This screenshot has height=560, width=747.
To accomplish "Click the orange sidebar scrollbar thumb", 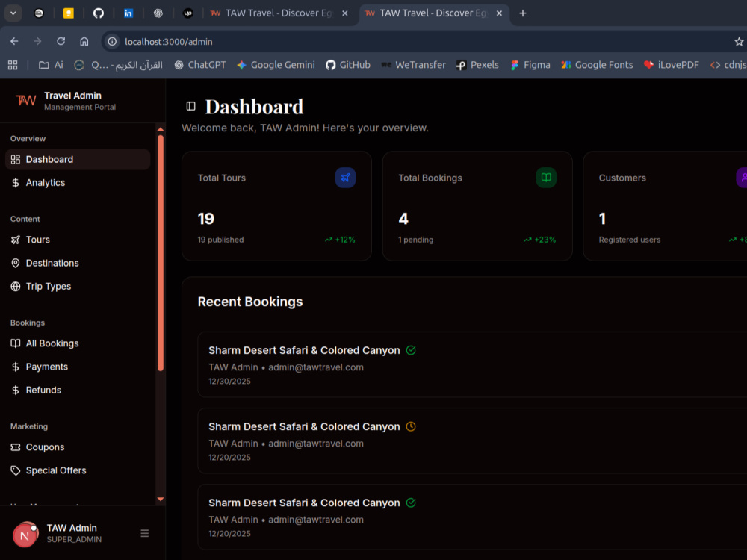I will (161, 253).
